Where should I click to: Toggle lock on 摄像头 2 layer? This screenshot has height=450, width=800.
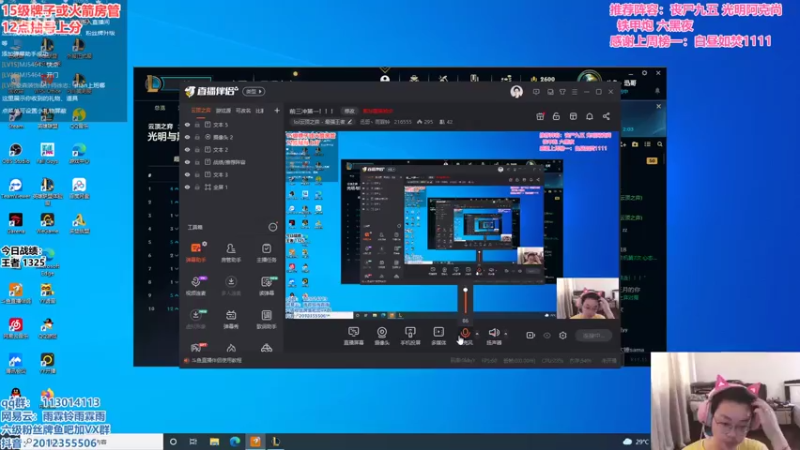197,137
